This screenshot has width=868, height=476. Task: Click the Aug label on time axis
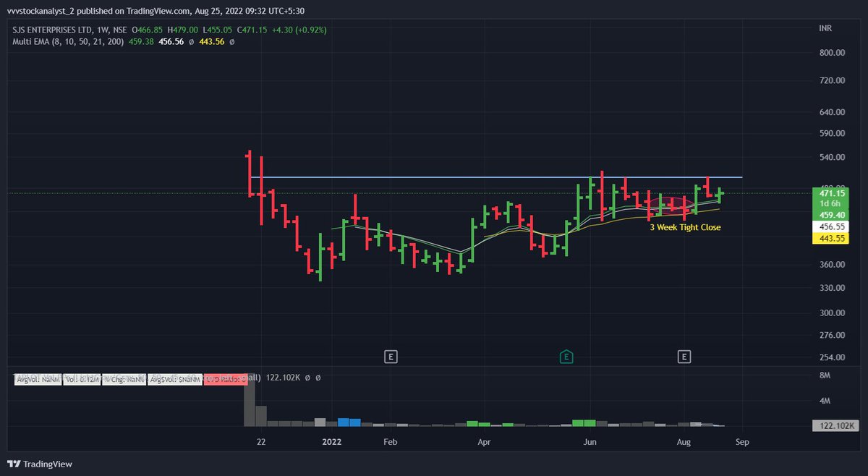click(684, 441)
